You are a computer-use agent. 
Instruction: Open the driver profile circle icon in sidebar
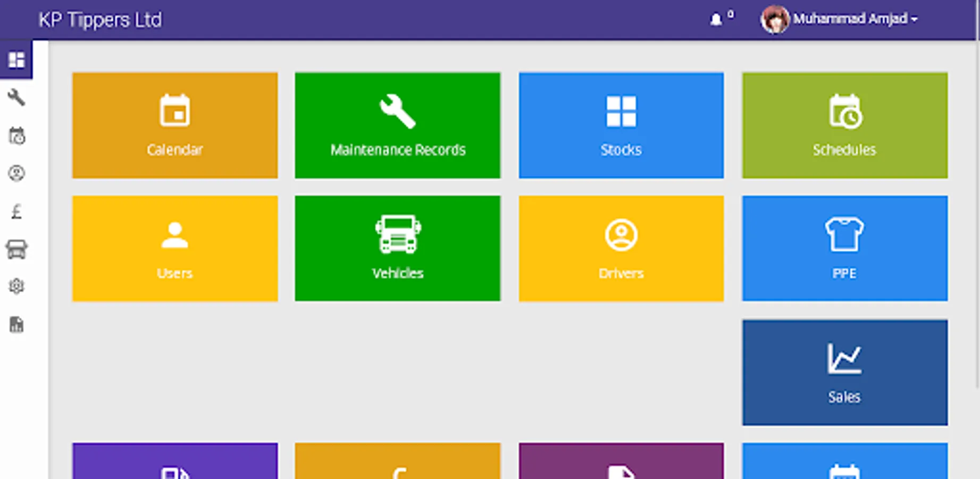click(x=16, y=174)
